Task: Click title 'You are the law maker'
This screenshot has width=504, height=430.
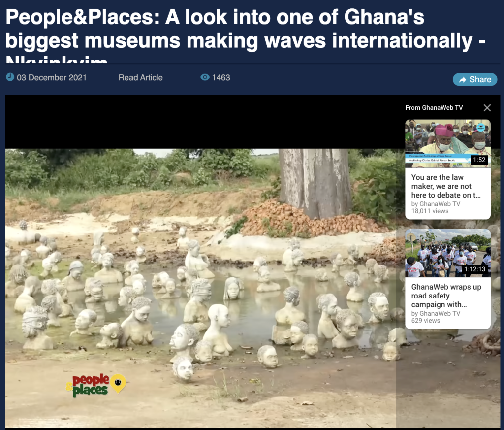Action: point(446,186)
